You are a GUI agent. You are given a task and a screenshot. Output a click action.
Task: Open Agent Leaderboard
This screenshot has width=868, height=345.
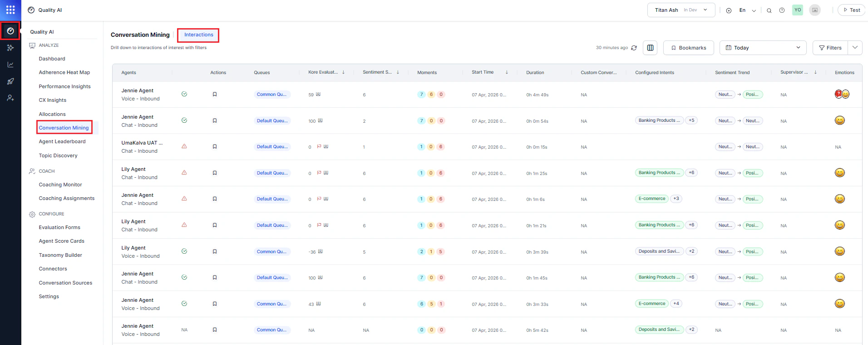[62, 141]
